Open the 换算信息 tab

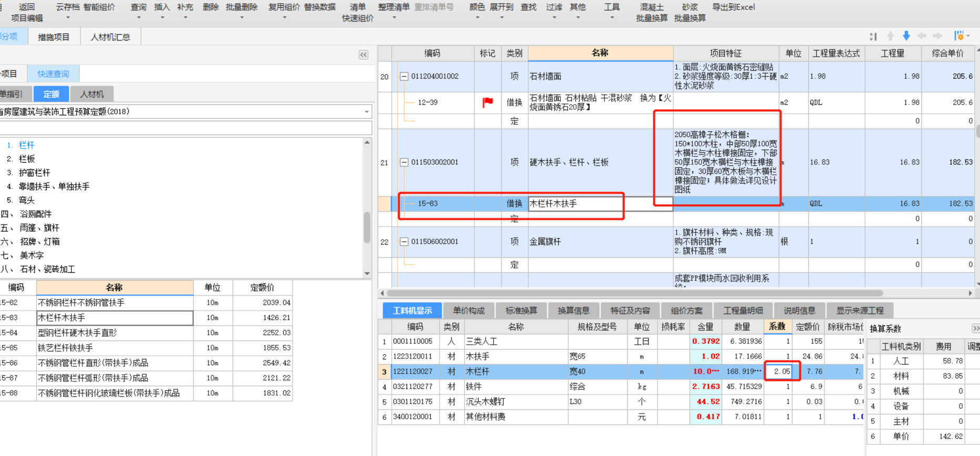574,311
